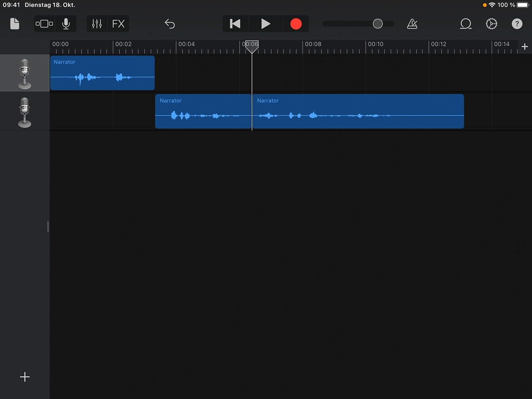
Task: Open the track controls mixer
Action: (97, 24)
